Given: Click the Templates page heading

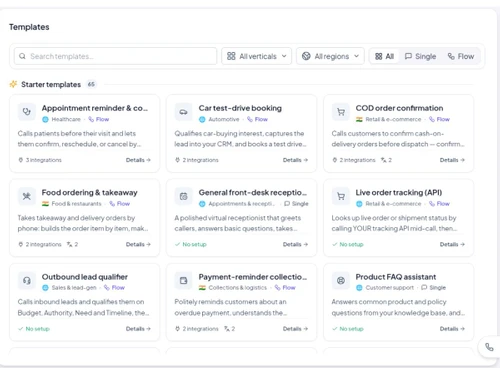Looking at the screenshot, I should (x=29, y=27).
